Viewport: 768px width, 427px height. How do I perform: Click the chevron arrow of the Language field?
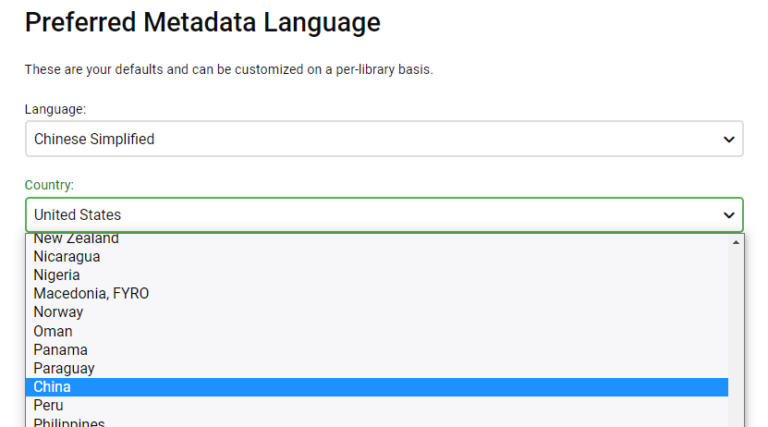pos(729,140)
